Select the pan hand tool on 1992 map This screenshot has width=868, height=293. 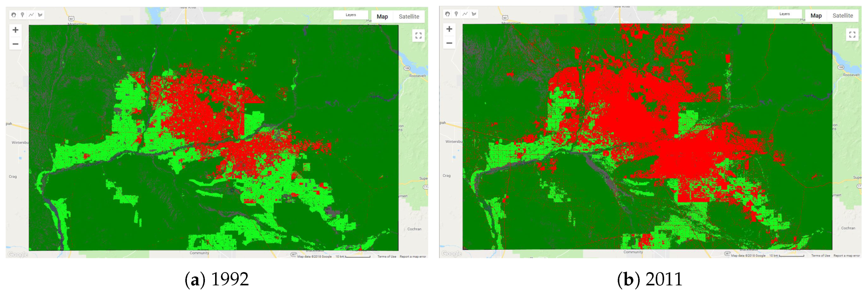tap(13, 15)
